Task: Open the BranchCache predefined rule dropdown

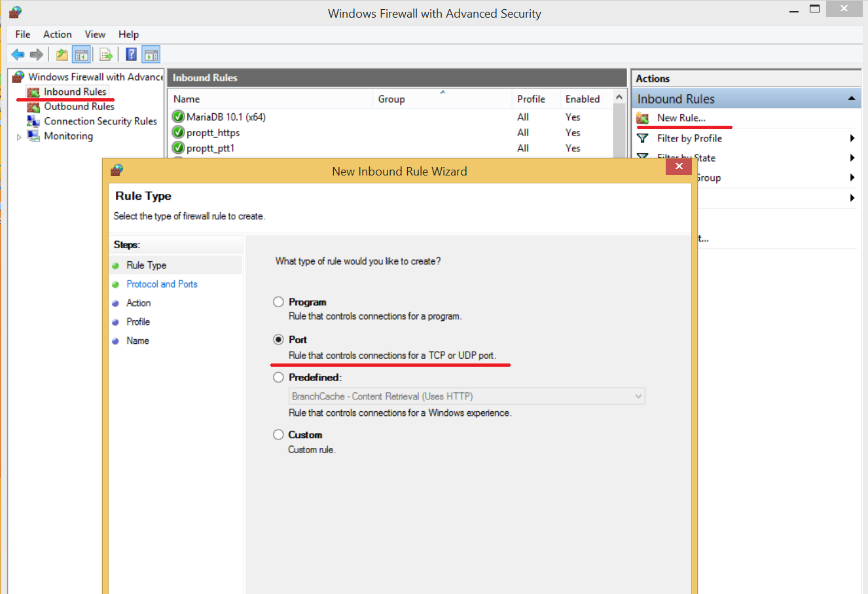Action: (638, 396)
